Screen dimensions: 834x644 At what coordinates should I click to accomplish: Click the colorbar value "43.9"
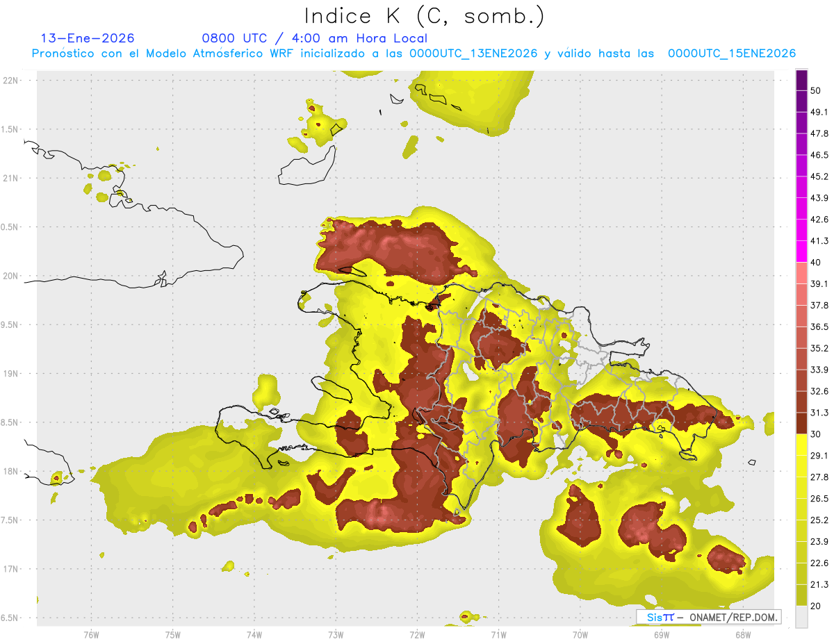click(x=819, y=198)
